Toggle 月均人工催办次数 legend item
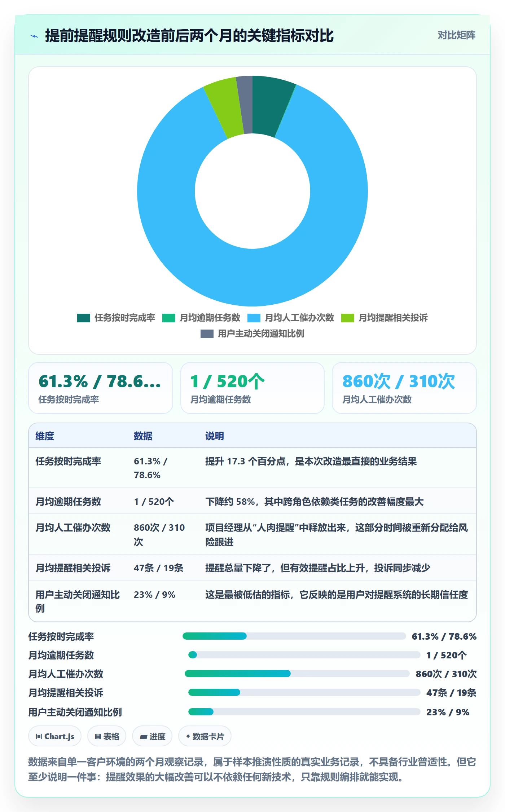This screenshot has width=505, height=812. point(291,318)
